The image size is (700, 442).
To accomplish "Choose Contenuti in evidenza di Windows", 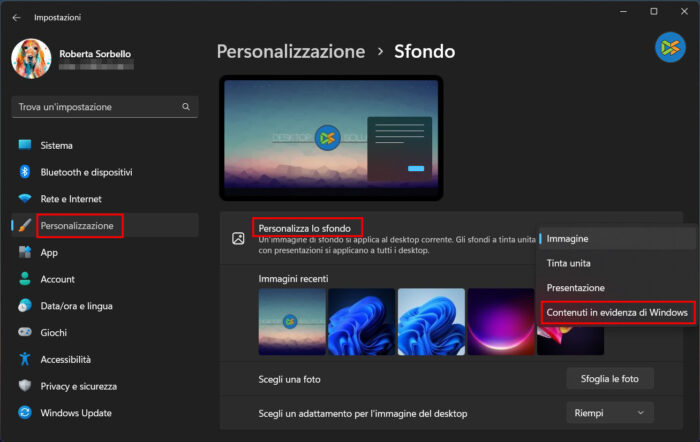I will coord(617,313).
